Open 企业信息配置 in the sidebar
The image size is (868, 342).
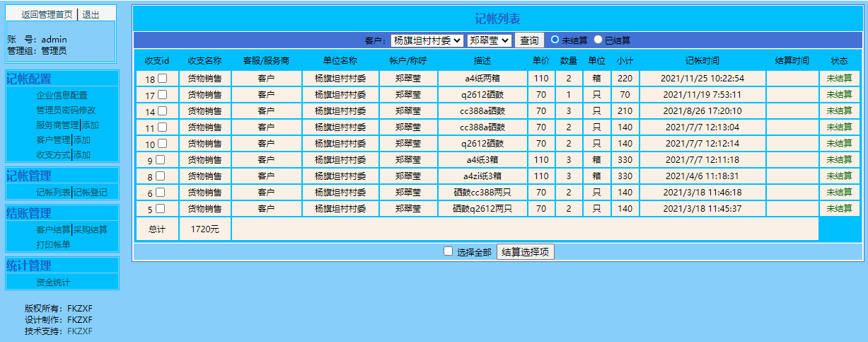(62, 95)
